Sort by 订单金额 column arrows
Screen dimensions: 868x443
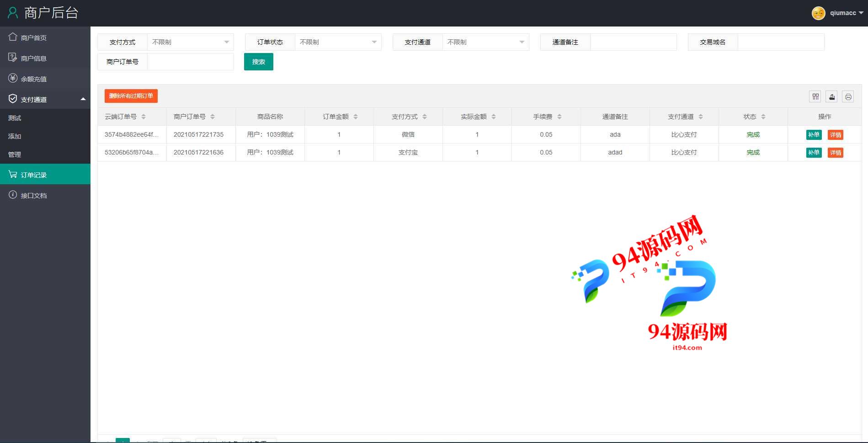(356, 117)
